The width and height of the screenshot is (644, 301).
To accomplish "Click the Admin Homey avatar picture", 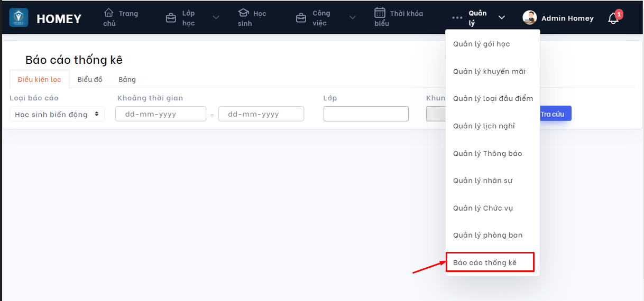I will pos(529,18).
